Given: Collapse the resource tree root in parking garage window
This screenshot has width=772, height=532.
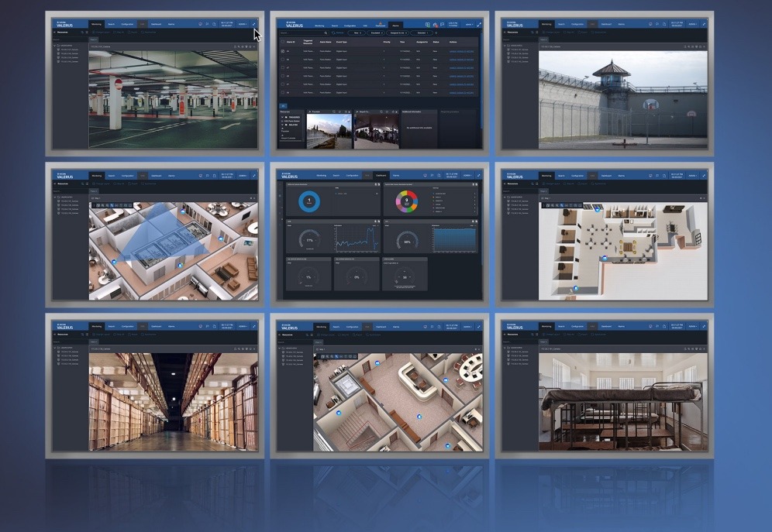Looking at the screenshot, I should click(54, 46).
